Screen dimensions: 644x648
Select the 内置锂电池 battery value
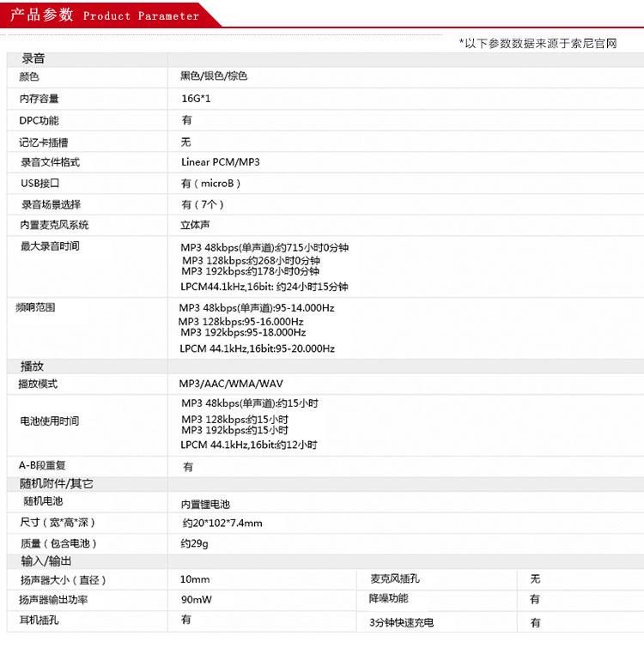[x=205, y=505]
